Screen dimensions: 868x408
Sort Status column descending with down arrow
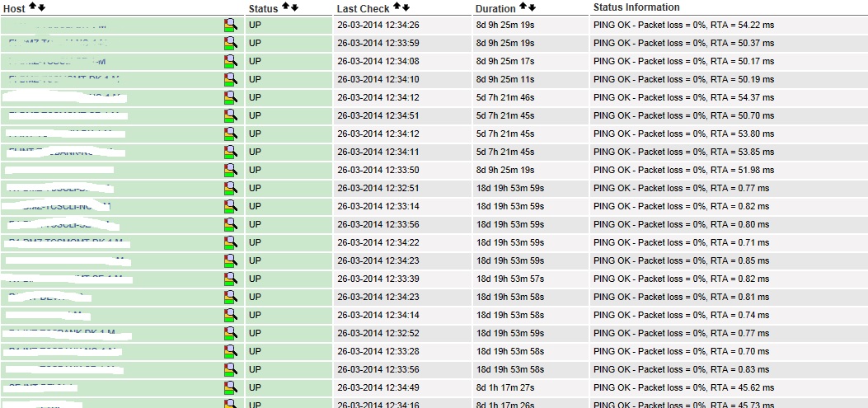(294, 7)
